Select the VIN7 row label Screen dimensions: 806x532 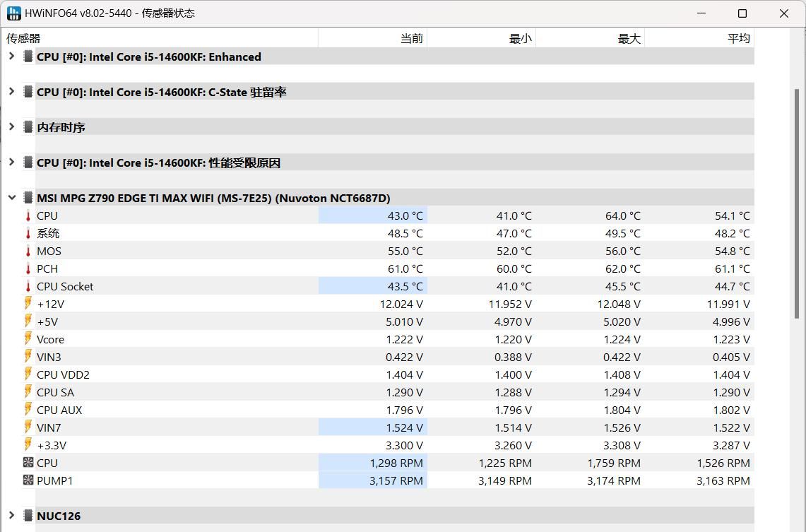pos(49,427)
